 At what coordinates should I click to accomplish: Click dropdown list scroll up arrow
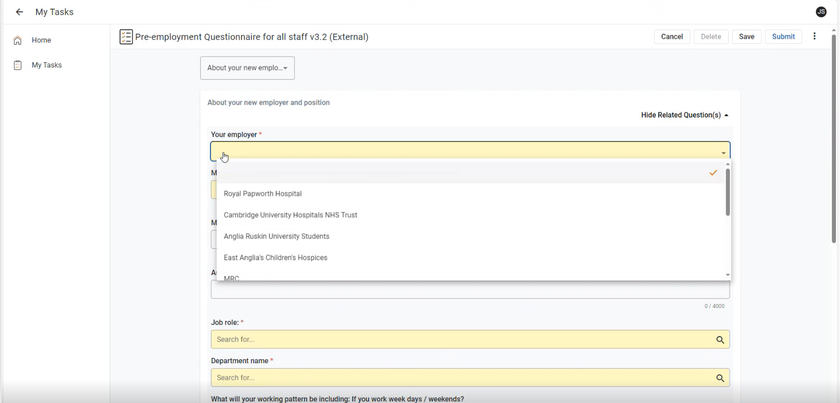pos(728,165)
